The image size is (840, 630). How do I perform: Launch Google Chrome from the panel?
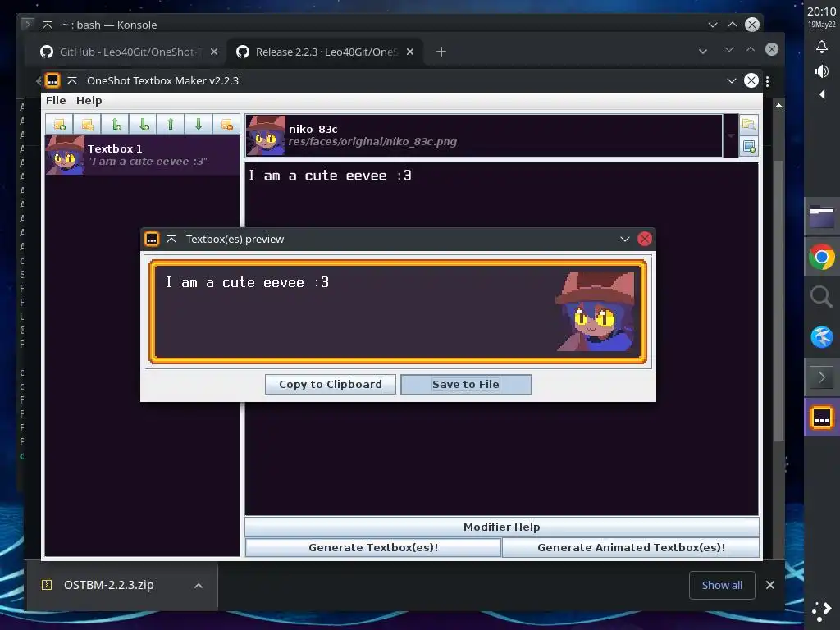coord(822,258)
